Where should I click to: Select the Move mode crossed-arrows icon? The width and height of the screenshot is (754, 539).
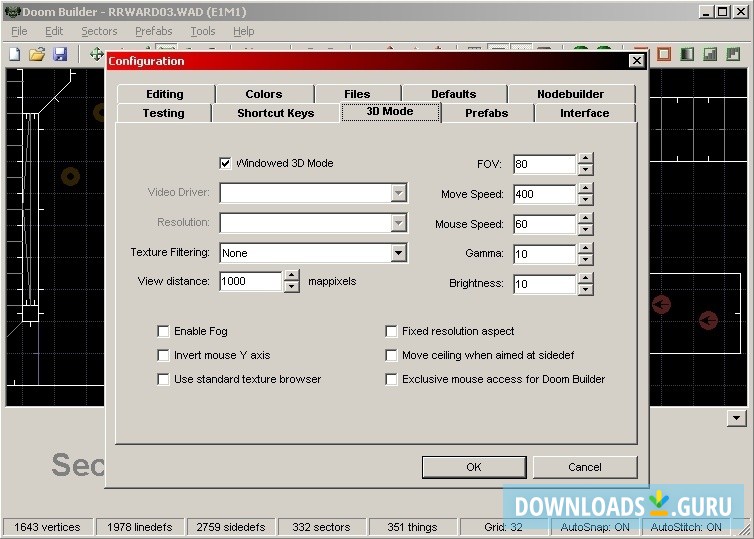pos(97,54)
